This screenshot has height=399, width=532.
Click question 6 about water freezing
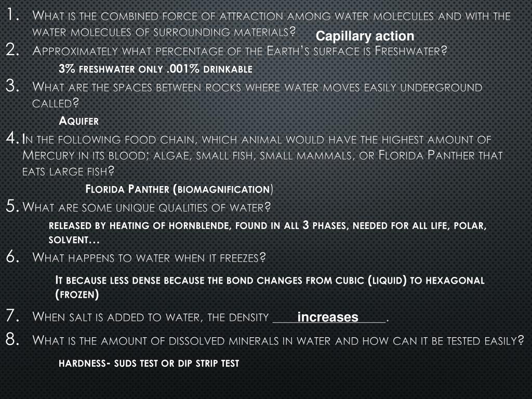coord(149,258)
